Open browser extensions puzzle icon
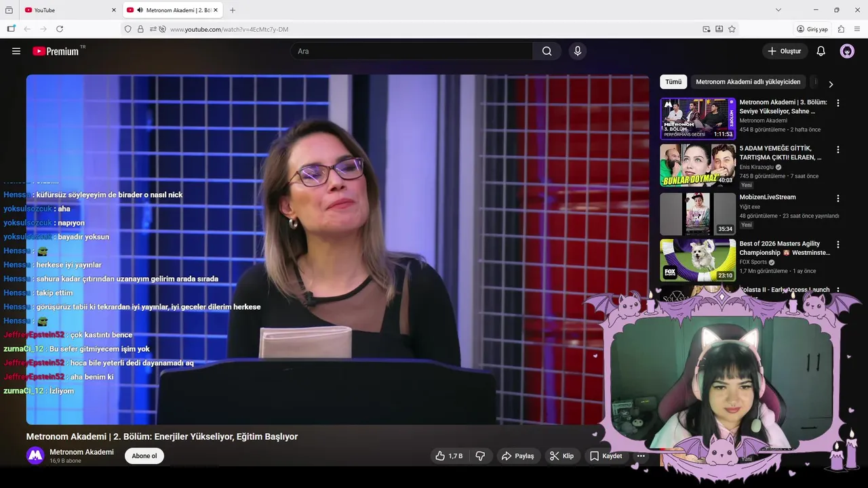The height and width of the screenshot is (488, 868). (x=841, y=29)
